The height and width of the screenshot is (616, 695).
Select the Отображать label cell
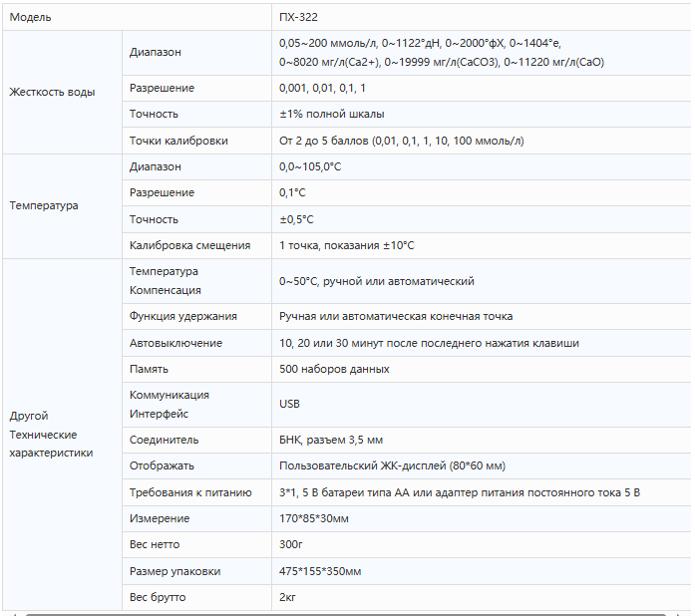click(162, 465)
